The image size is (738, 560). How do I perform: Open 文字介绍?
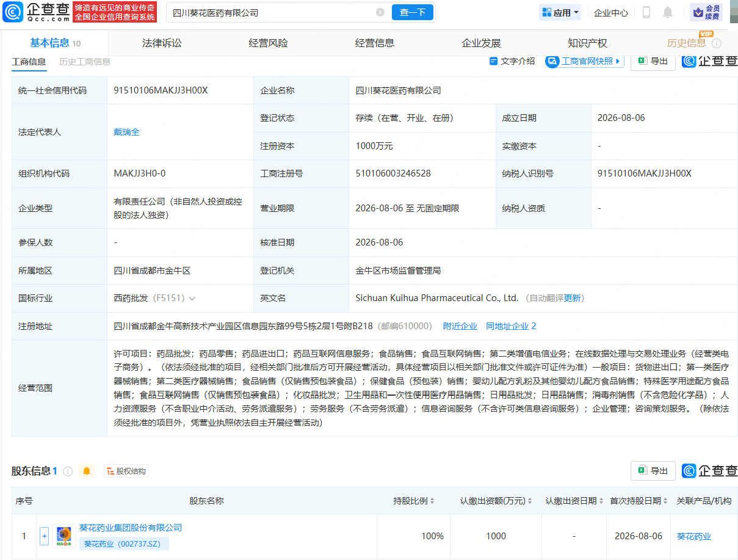[x=512, y=61]
